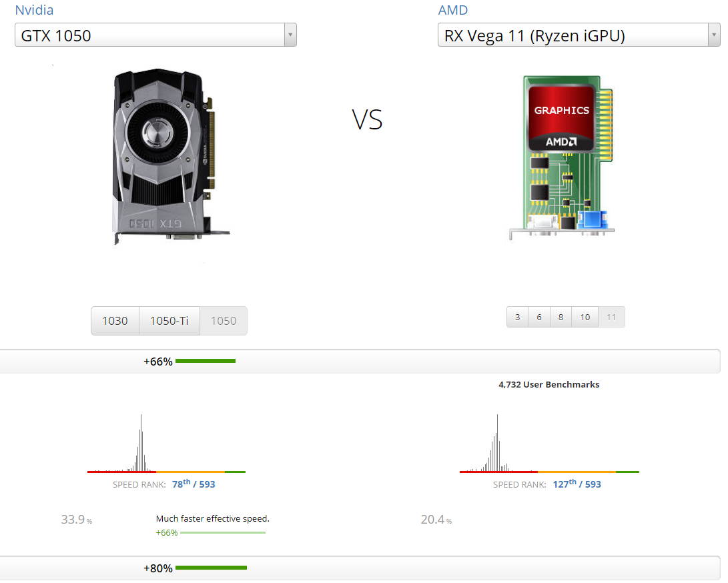Click the GTX 1050 benchmark distribution histogram
The width and height of the screenshot is (728, 583).
166,444
